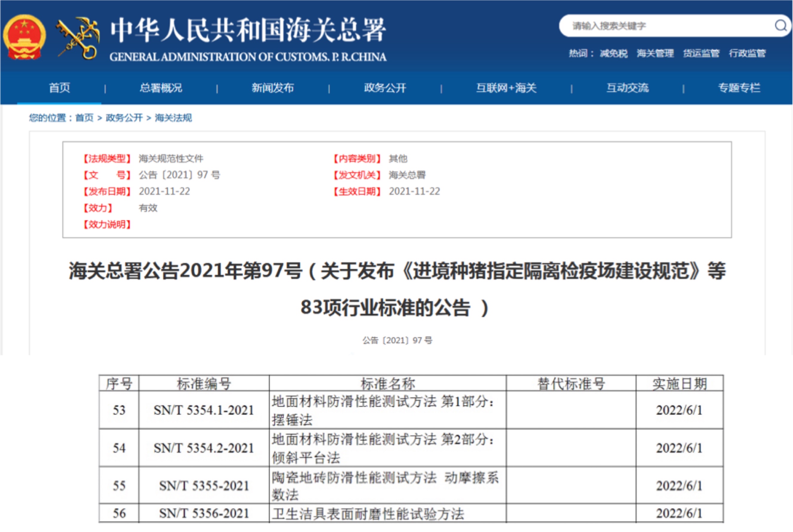Click the hot word 货运监管 link

click(x=701, y=53)
